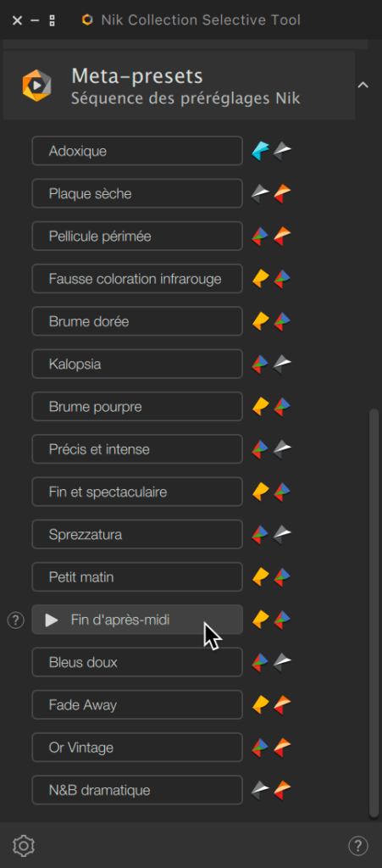
Task: Run the Fin d'après-midi preset
Action: click(x=137, y=620)
